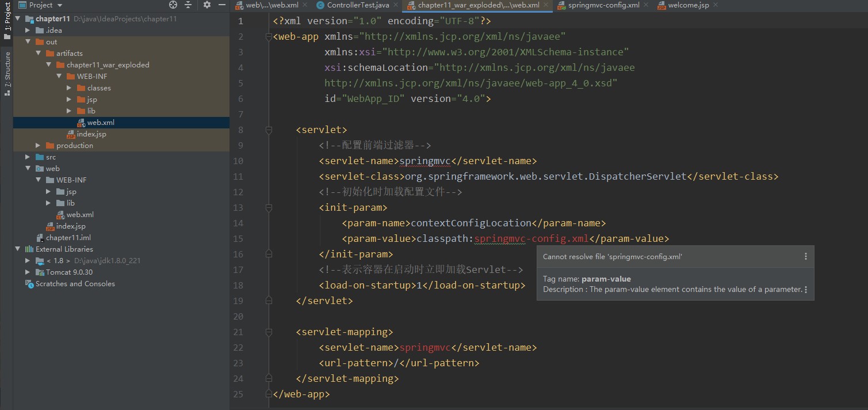Viewport: 868px width, 410px height.
Task: Select the highlighted web.xml file in tree
Action: point(121,123)
